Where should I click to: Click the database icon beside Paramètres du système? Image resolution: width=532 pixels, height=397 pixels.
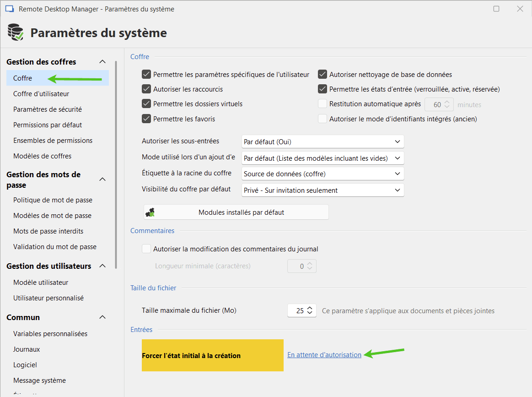pos(16,33)
